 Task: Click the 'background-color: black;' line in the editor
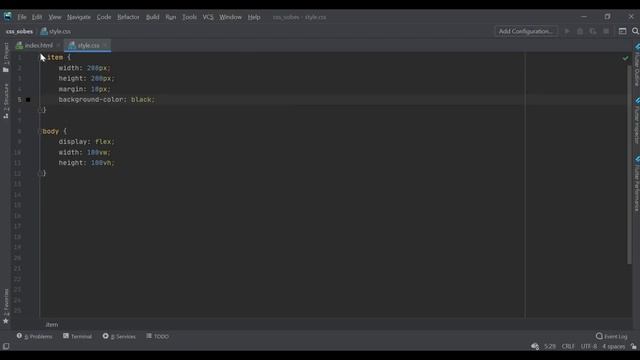tap(107, 100)
